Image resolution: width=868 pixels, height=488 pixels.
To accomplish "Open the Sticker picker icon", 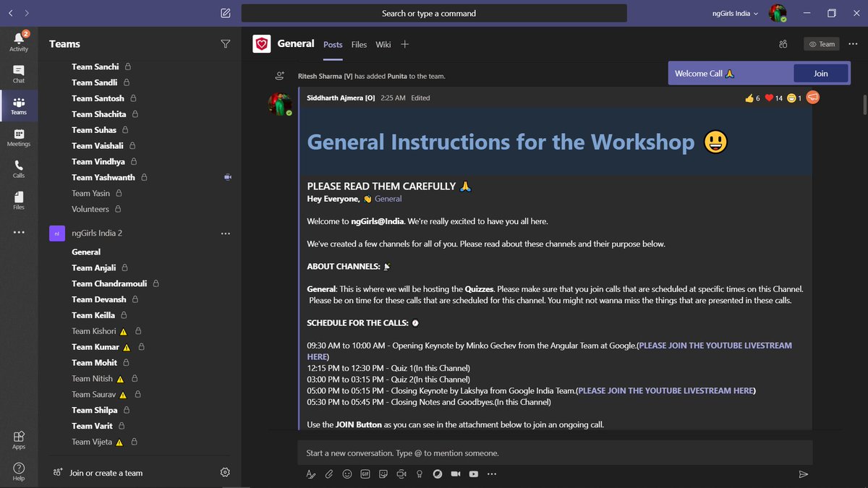I will tap(383, 474).
